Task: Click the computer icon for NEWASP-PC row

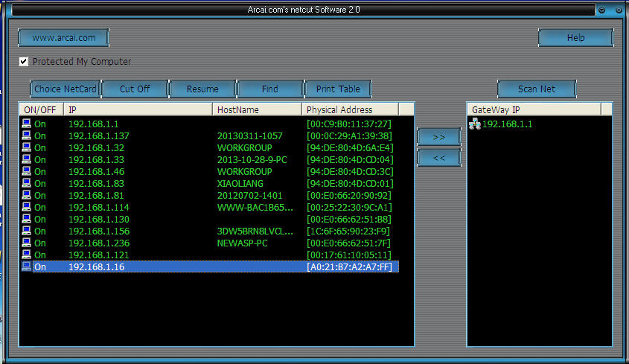Action: [26, 243]
